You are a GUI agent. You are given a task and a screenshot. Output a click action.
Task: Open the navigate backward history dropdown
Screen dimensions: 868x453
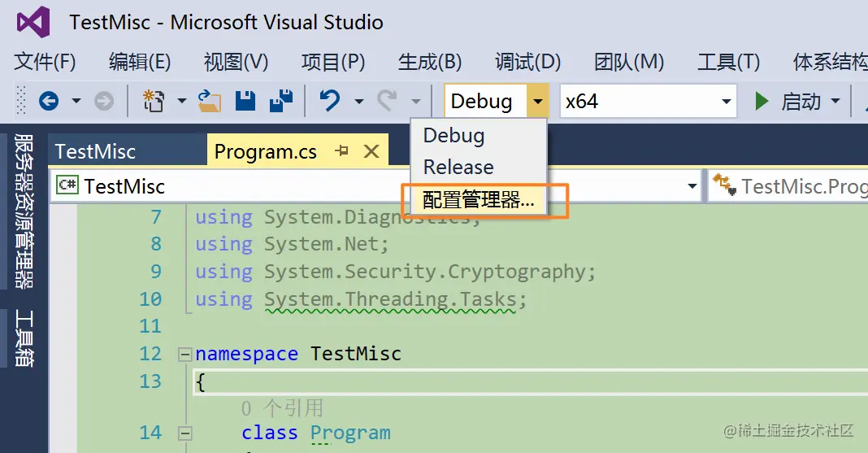pyautogui.click(x=76, y=102)
